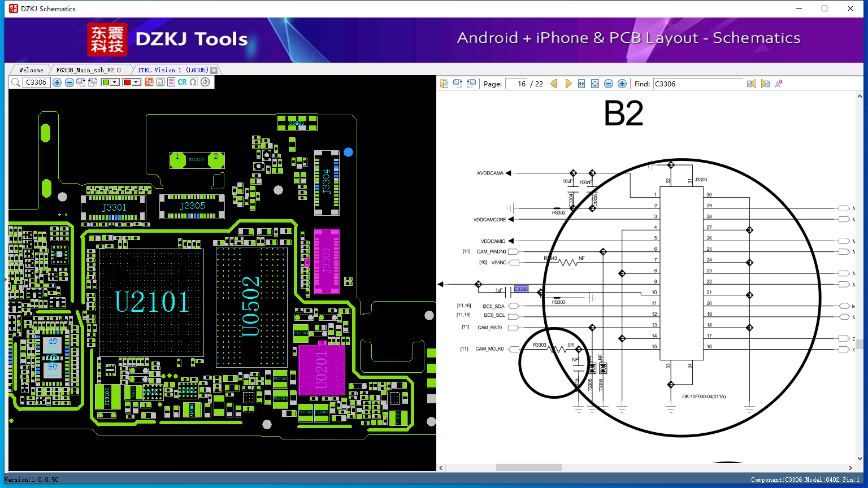Rotate the schematic page counter-clockwise
The width and height of the screenshot is (868, 488).
[471, 84]
